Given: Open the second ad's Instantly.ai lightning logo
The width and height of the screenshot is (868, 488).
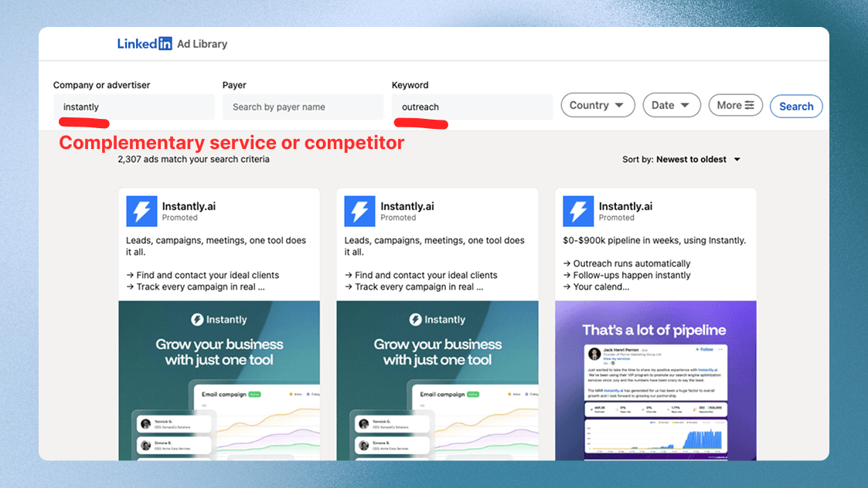Looking at the screenshot, I should coord(360,212).
